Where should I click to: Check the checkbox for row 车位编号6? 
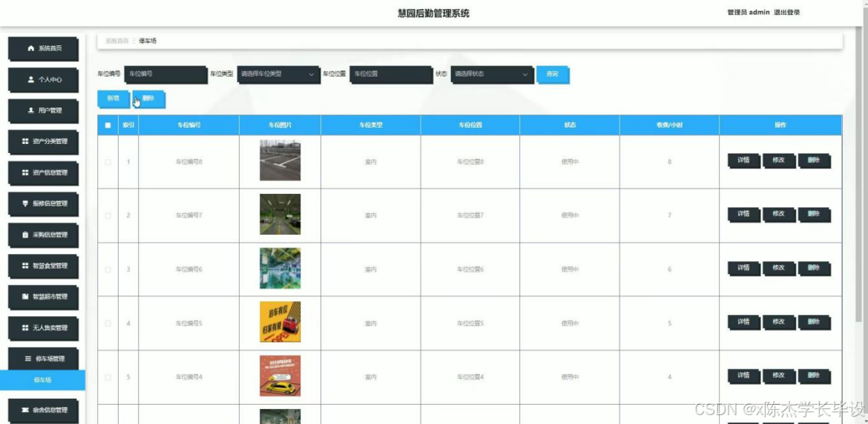tap(108, 270)
